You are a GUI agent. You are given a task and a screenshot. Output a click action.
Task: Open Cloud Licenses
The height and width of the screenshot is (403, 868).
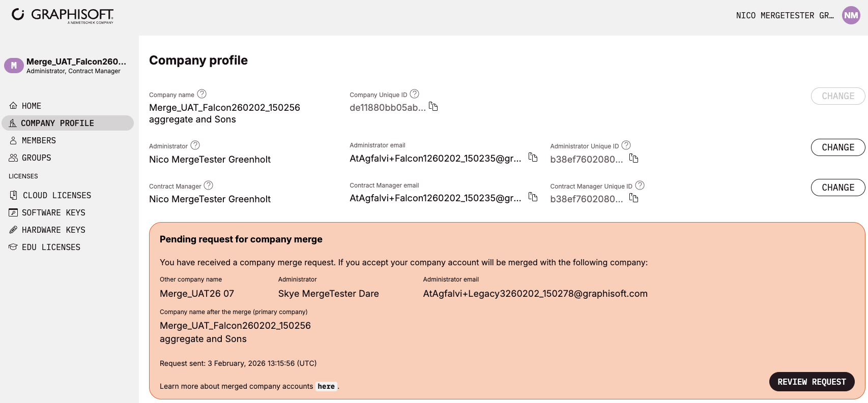(68, 195)
